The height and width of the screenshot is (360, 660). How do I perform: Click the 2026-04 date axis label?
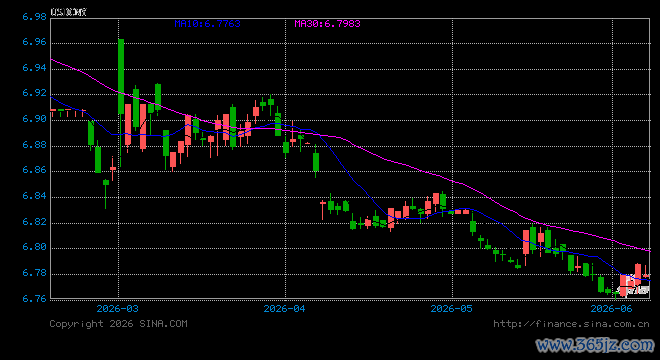[x=285, y=309]
